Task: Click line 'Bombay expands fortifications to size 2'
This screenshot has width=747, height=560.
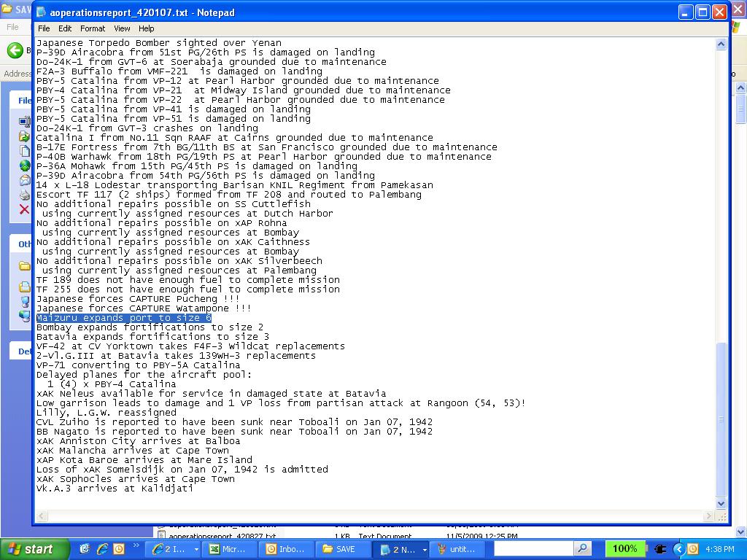Action: (150, 327)
